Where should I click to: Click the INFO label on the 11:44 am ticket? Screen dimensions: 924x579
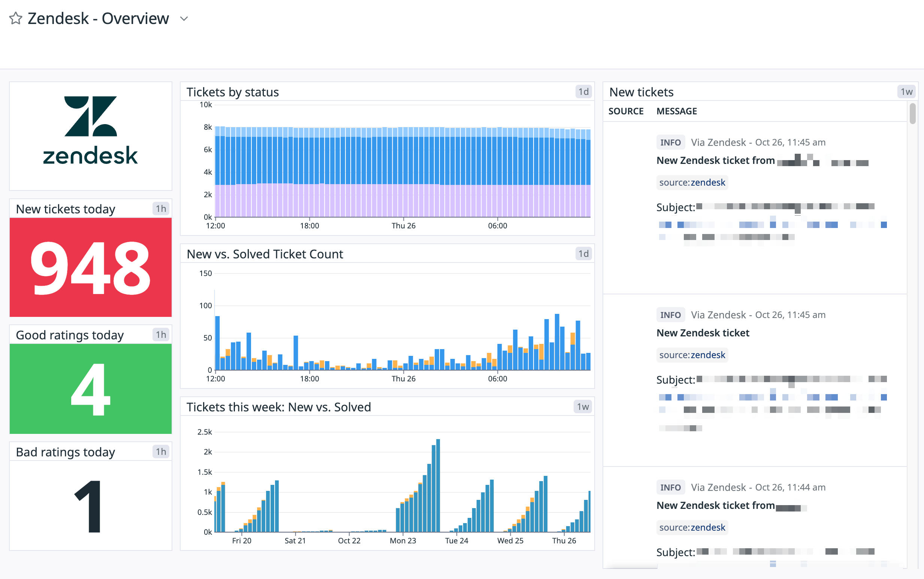(x=670, y=487)
